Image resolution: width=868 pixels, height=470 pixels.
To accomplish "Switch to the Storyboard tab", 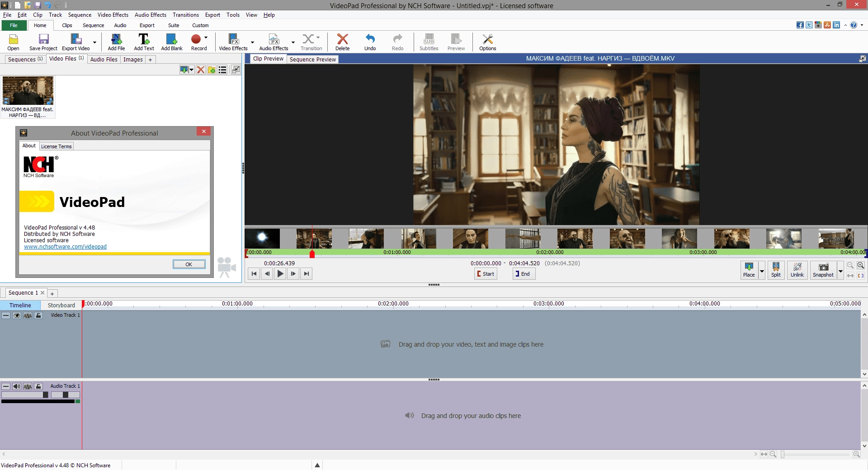I will click(x=61, y=305).
